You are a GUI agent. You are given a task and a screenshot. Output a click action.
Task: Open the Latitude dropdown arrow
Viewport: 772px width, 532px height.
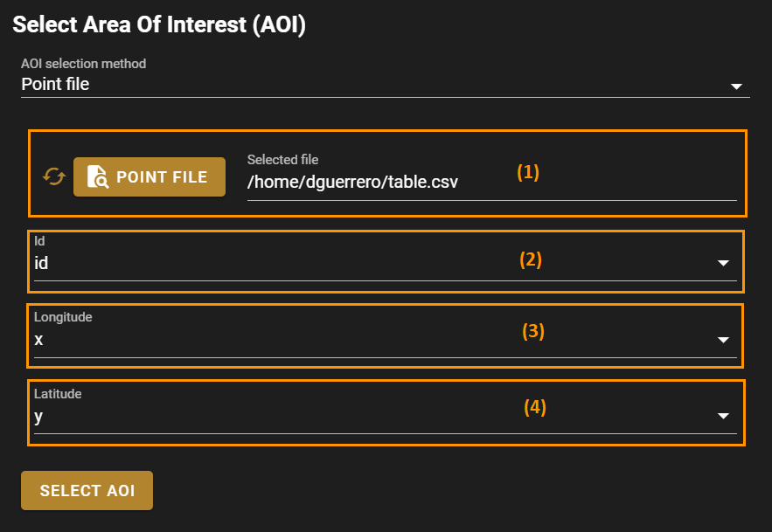pos(723,417)
